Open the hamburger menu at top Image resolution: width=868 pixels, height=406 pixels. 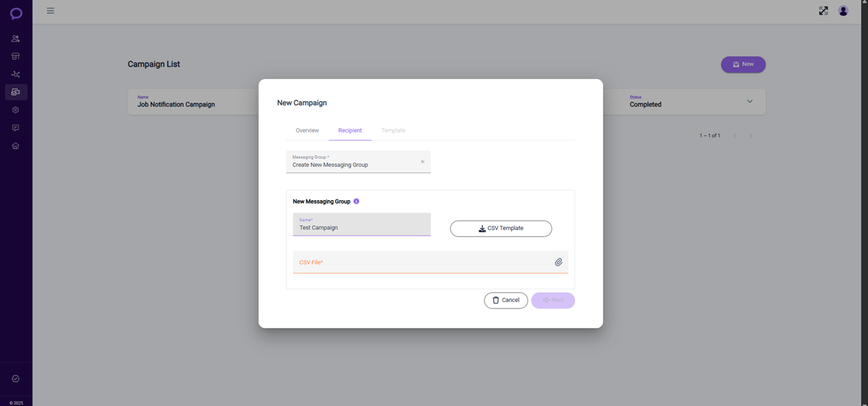(51, 11)
